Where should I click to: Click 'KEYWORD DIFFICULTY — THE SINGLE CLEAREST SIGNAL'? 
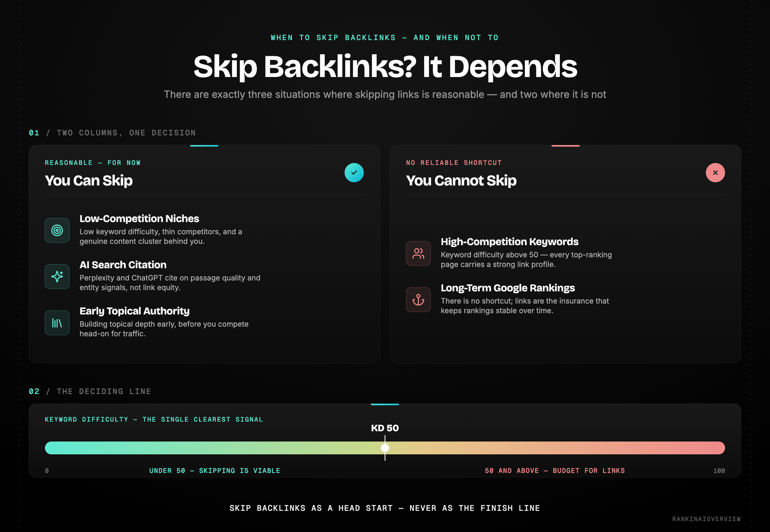click(154, 419)
